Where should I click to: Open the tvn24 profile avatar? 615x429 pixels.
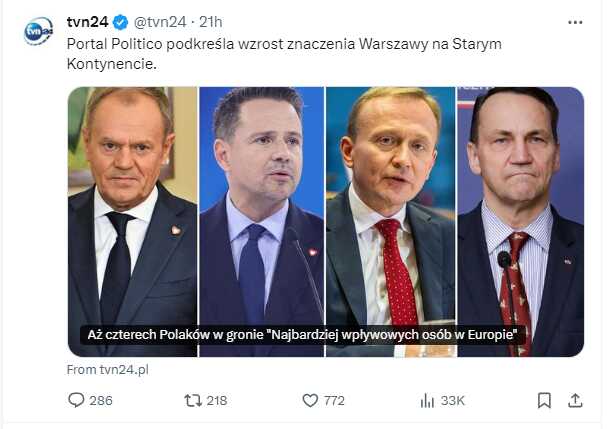38,31
